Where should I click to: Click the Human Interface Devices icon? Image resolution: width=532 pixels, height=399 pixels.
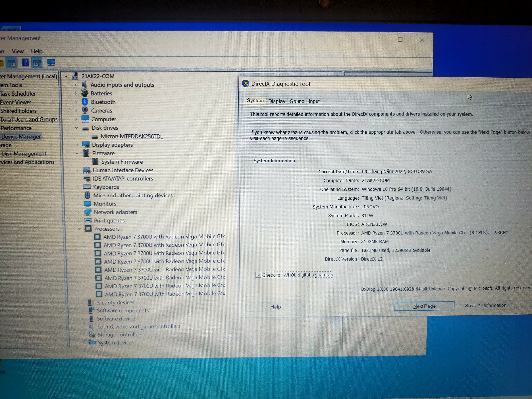(x=87, y=170)
